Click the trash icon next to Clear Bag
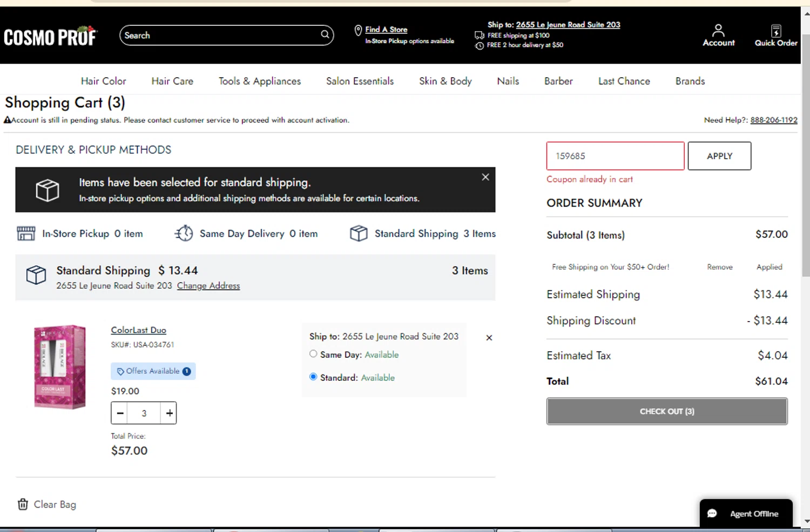 pyautogui.click(x=23, y=504)
